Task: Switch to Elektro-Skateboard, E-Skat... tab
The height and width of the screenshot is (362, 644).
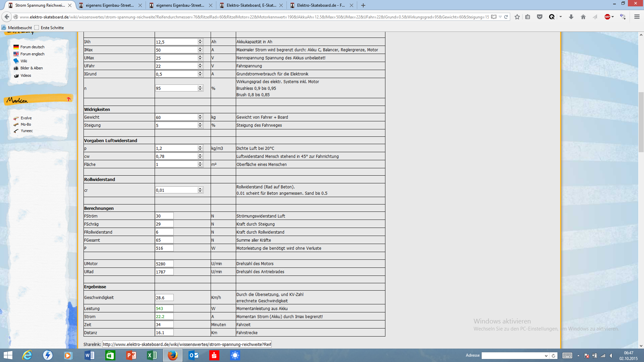Action: point(251,5)
